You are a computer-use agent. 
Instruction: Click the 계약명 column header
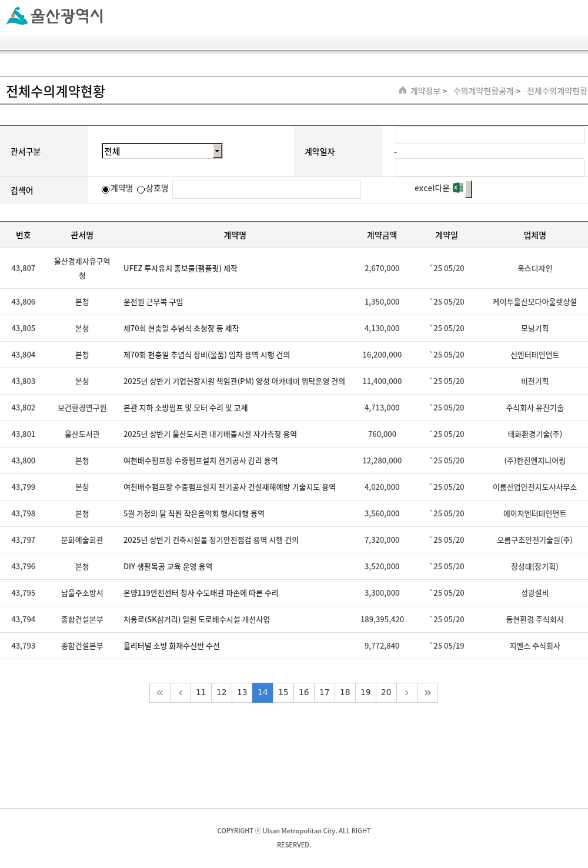235,235
